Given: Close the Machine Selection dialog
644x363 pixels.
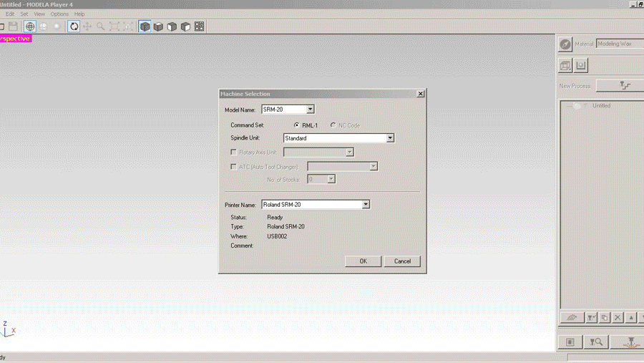Looking at the screenshot, I should pyautogui.click(x=420, y=94).
